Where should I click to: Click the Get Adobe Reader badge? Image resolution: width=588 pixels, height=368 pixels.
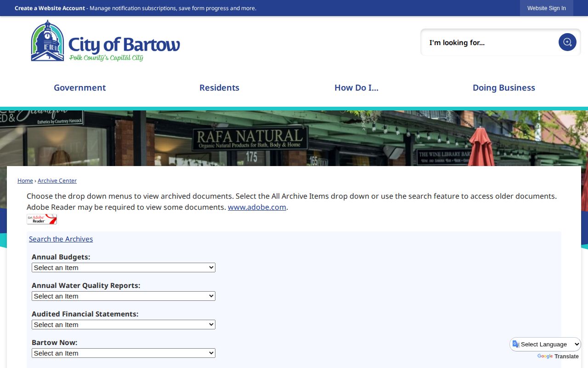(42, 219)
